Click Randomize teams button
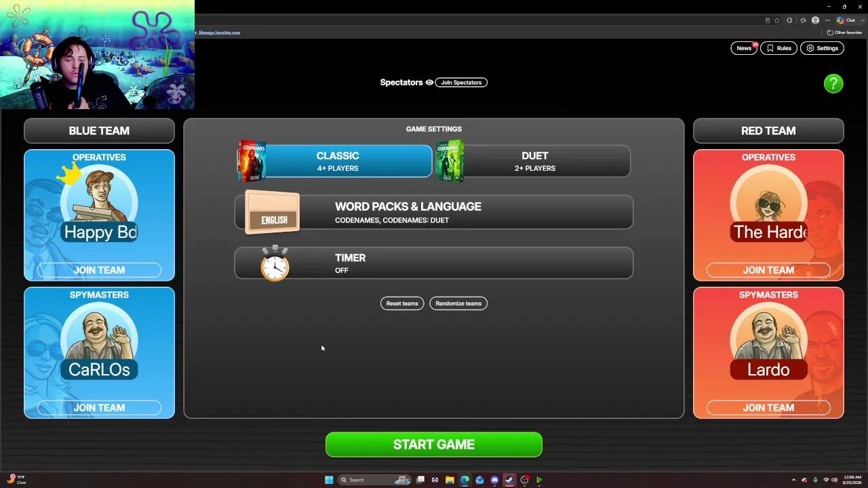This screenshot has height=488, width=868. (458, 304)
